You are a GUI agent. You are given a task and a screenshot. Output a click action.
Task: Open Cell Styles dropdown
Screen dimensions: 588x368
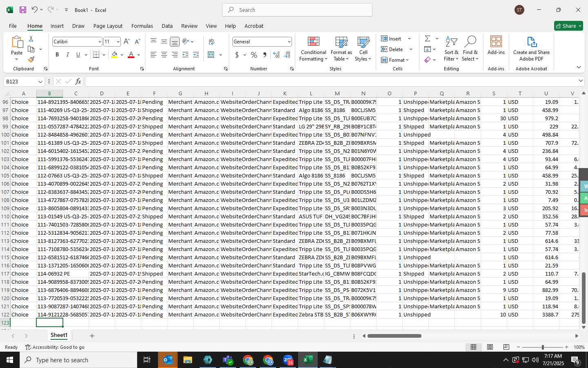click(x=363, y=49)
